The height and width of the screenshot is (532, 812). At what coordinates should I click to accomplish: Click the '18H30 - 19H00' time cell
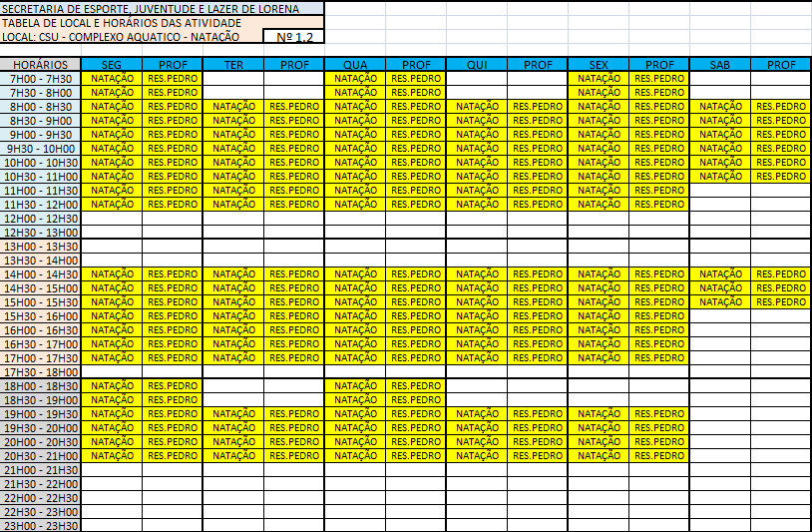coord(40,400)
